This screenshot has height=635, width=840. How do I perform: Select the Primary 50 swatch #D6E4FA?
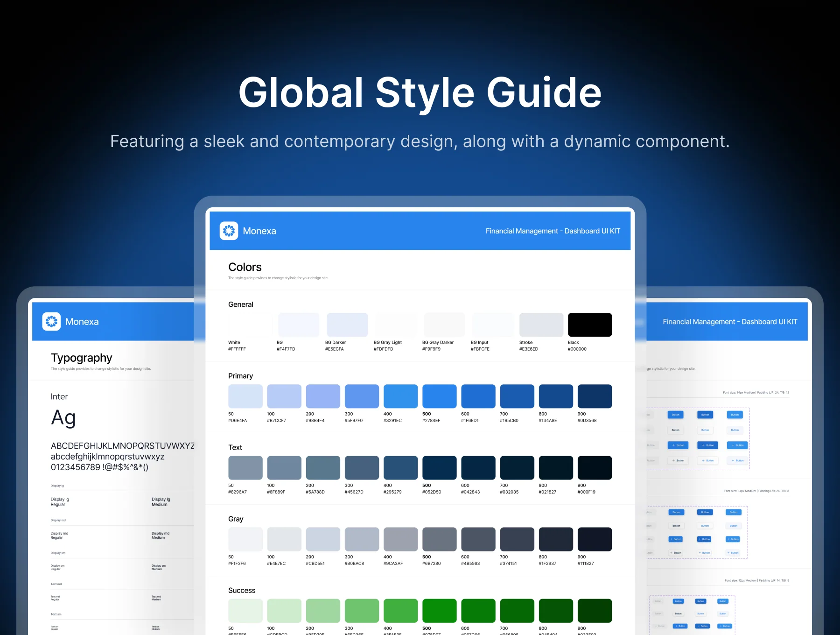pyautogui.click(x=245, y=396)
